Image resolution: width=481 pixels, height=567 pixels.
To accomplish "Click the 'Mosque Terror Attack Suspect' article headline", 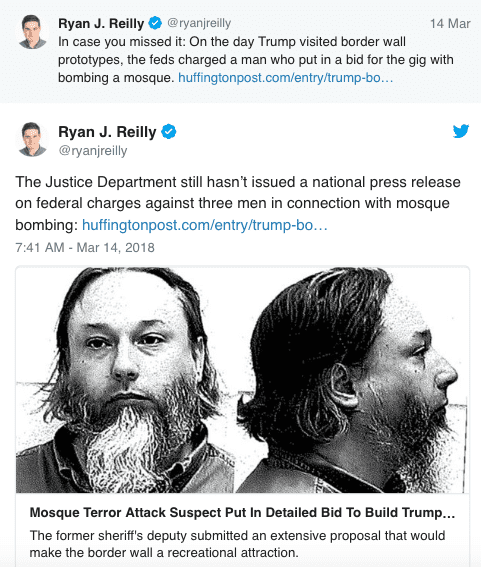I will 242,513.
